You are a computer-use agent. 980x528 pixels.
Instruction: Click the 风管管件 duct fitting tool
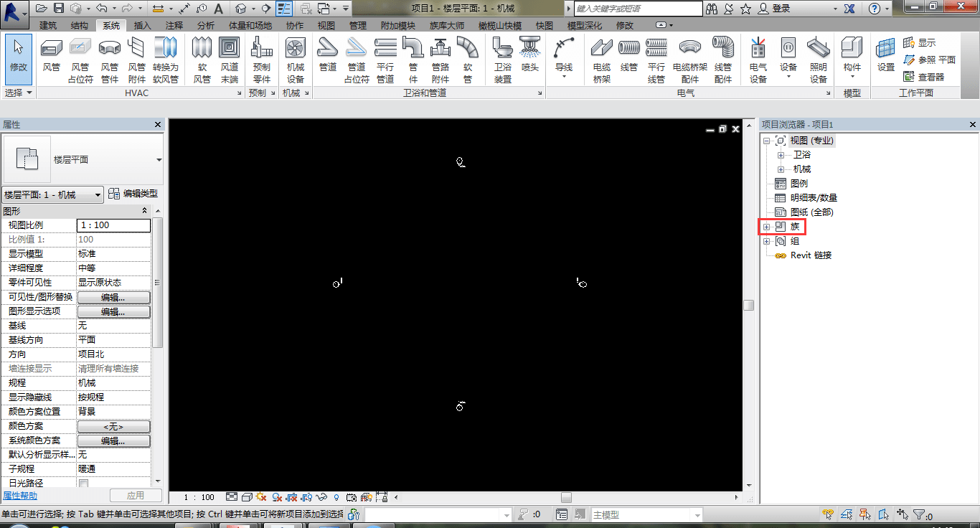point(109,60)
